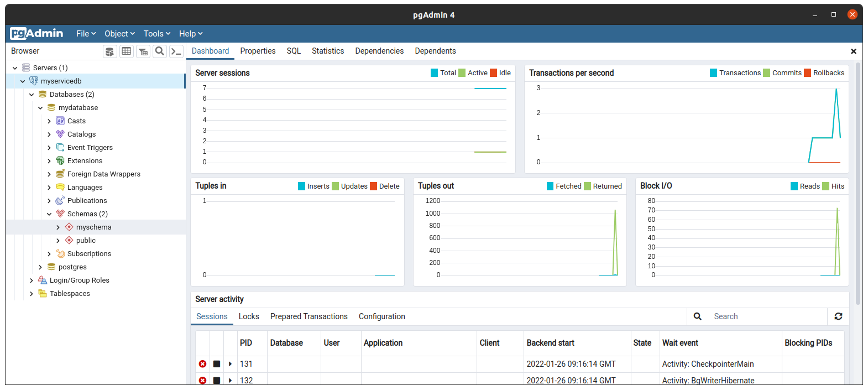Refresh the Server activity list

click(x=838, y=316)
